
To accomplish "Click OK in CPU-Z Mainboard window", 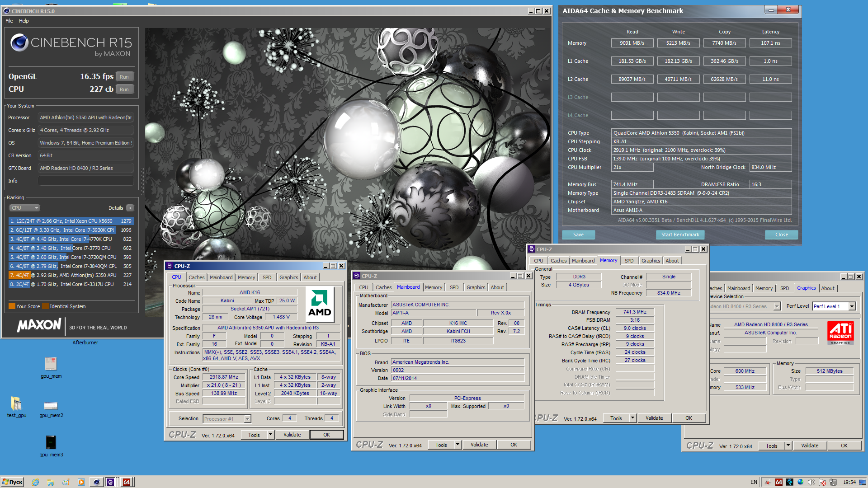I will click(x=514, y=445).
